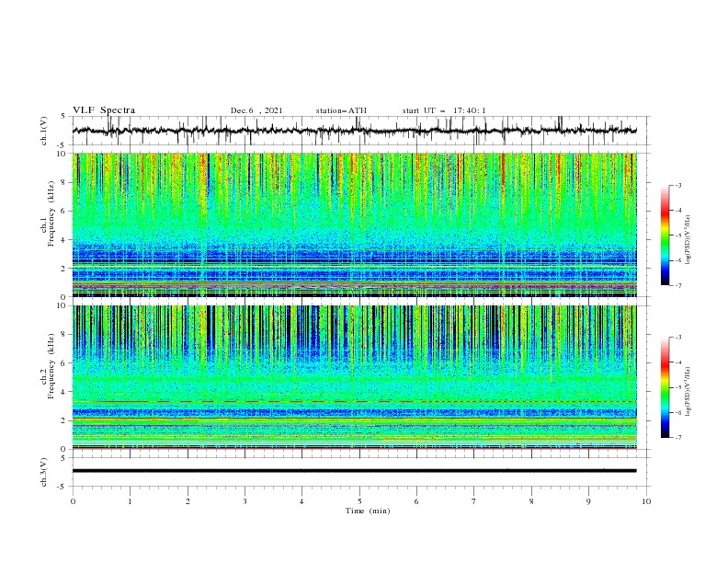Click the 'VLF Spectra' title text

click(x=104, y=110)
